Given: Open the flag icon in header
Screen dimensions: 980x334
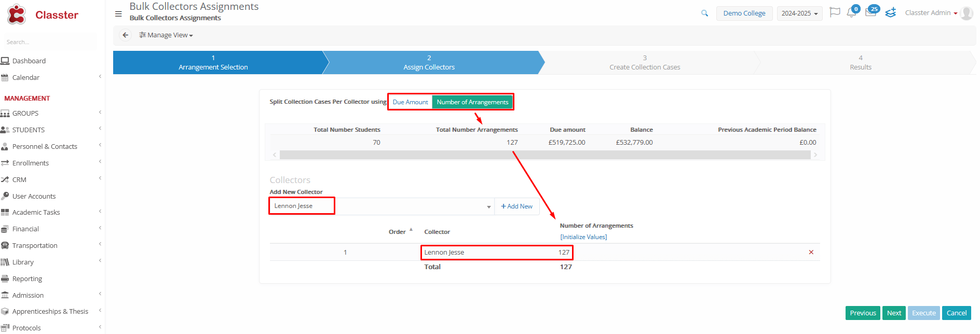Looking at the screenshot, I should [x=835, y=12].
